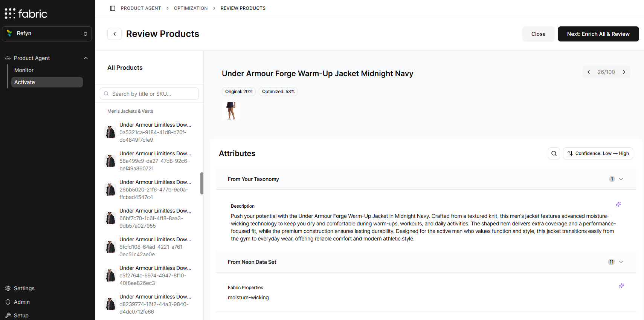Click the back arrow beside Review Products
Screen dimensions: 644x320
tap(114, 34)
